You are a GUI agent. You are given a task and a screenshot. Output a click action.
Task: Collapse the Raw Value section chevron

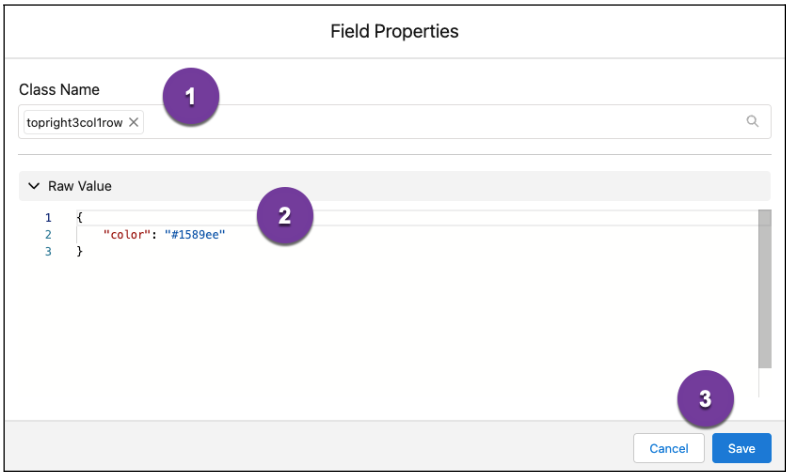click(34, 186)
